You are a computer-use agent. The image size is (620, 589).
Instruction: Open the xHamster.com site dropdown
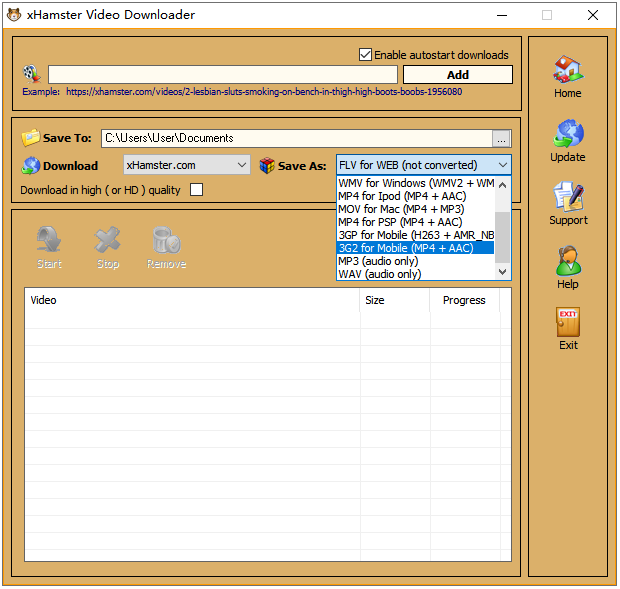click(187, 165)
